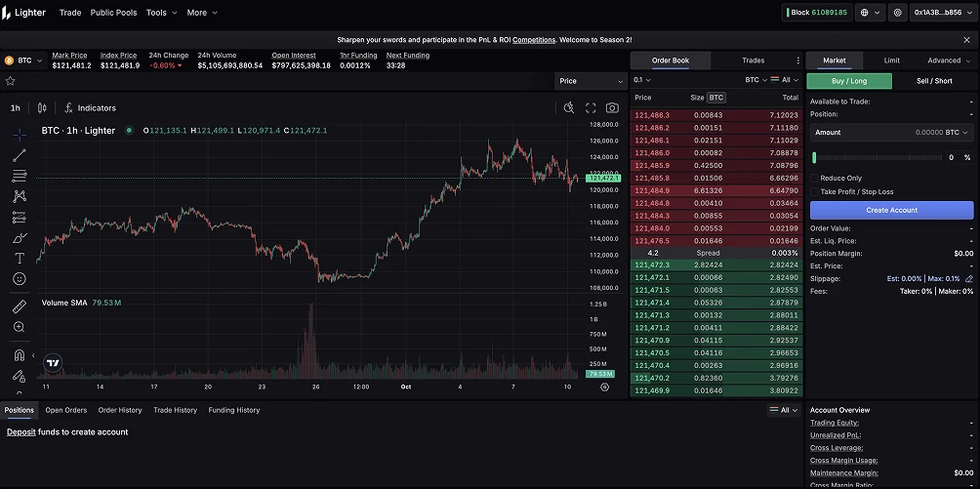
Task: Toggle magnet mode for drawings
Action: (x=20, y=355)
